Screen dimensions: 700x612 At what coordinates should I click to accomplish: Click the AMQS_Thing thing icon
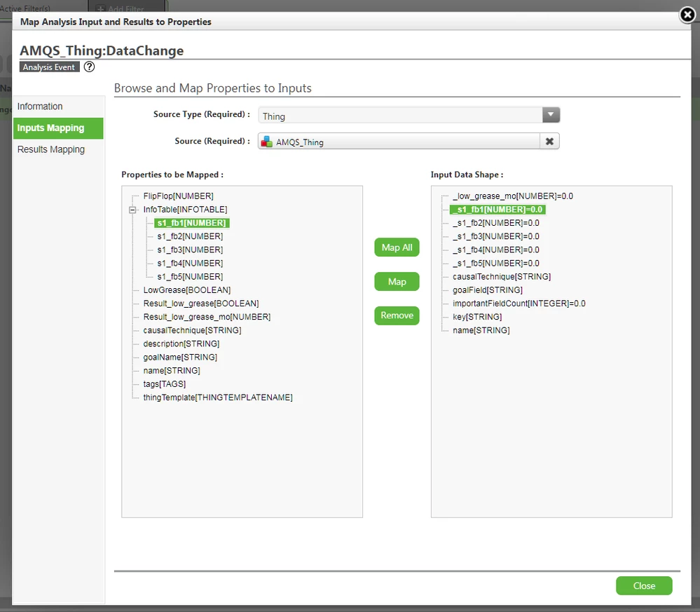coord(267,142)
